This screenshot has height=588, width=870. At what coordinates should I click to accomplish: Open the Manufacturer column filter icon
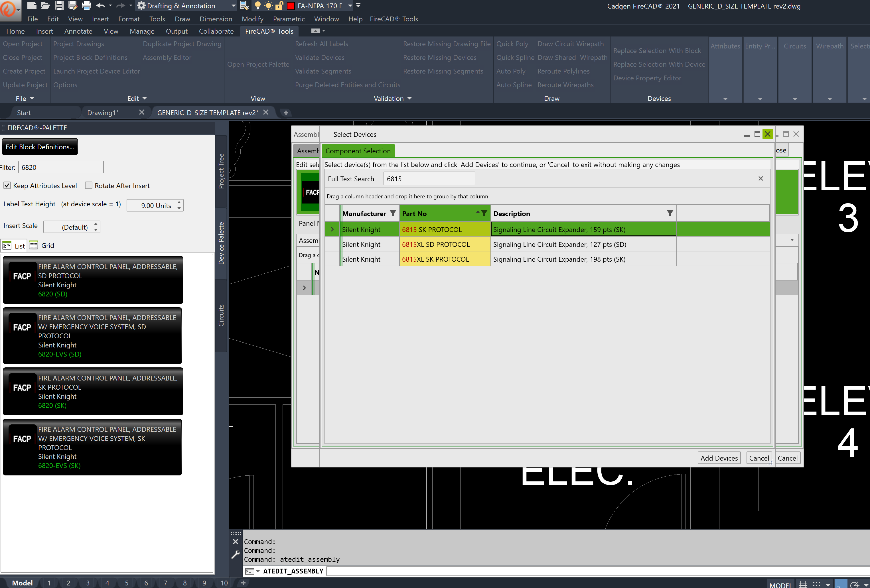point(393,213)
